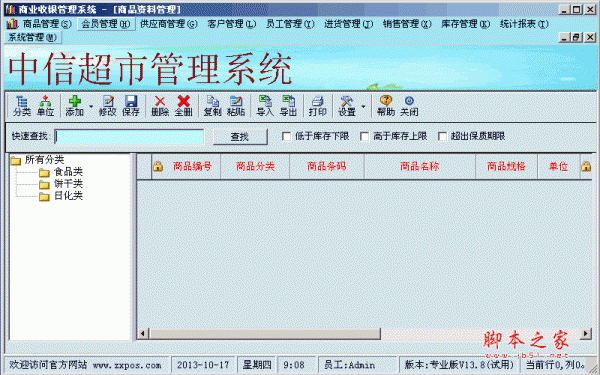Restore the inner 商品资料管理 child window

tap(576, 37)
